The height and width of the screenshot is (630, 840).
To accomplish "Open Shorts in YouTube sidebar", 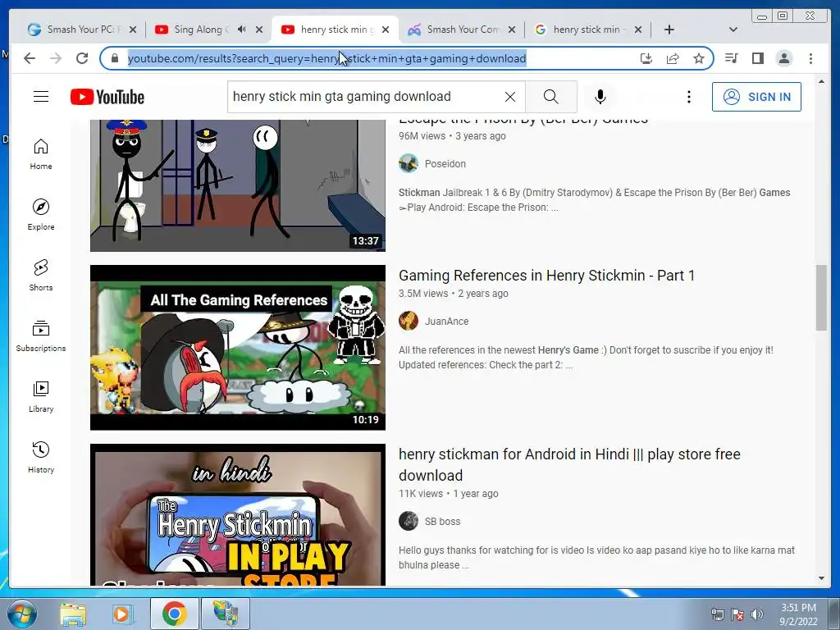I will tap(41, 276).
